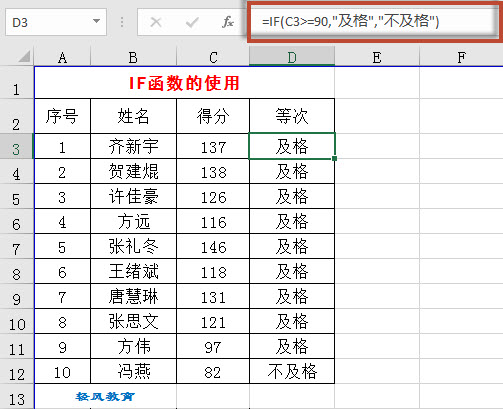This screenshot has height=409, width=503.
Task: Select the name cell "齐新宇"
Action: pos(133,146)
